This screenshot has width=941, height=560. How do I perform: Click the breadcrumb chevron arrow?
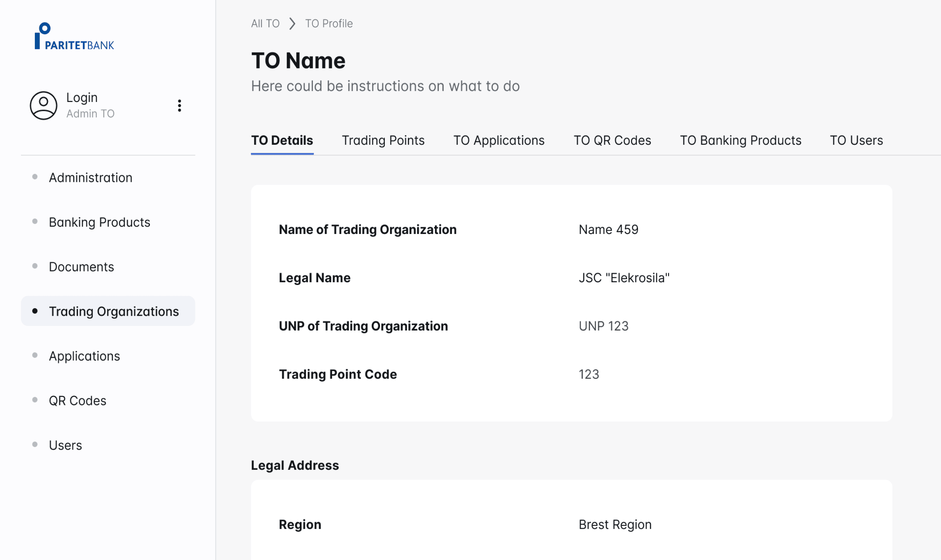(x=292, y=23)
